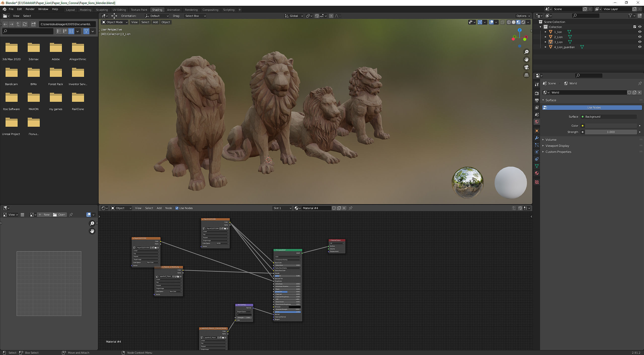Click the viewport pan hand icon

pos(526,59)
